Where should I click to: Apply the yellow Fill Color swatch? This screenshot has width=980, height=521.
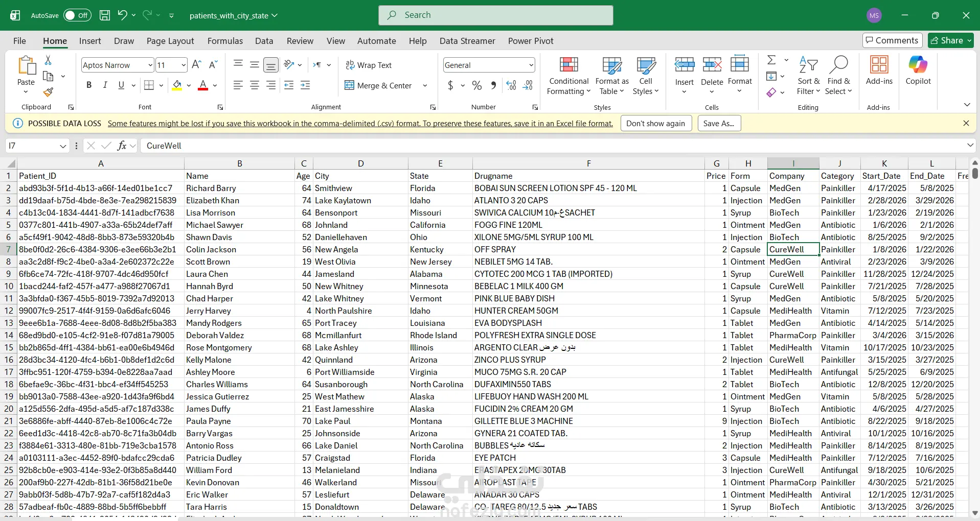pos(177,85)
